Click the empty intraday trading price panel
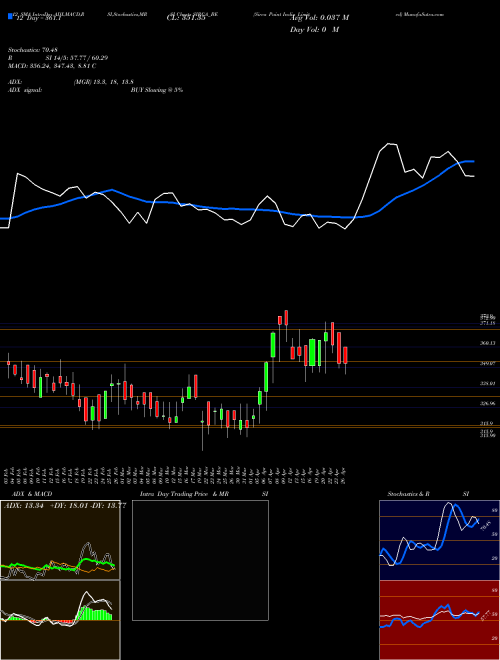 200,560
